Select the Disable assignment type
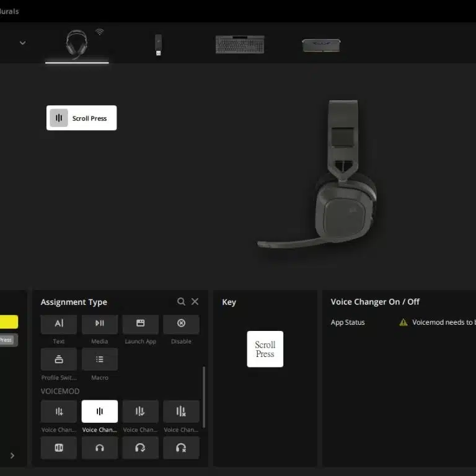 click(x=181, y=324)
